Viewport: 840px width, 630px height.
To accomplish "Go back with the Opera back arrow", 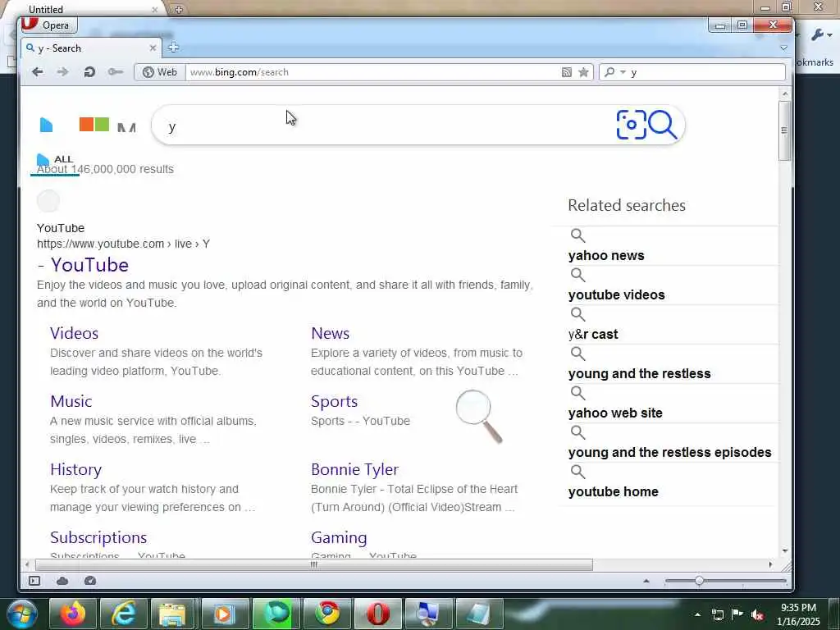I will click(37, 72).
